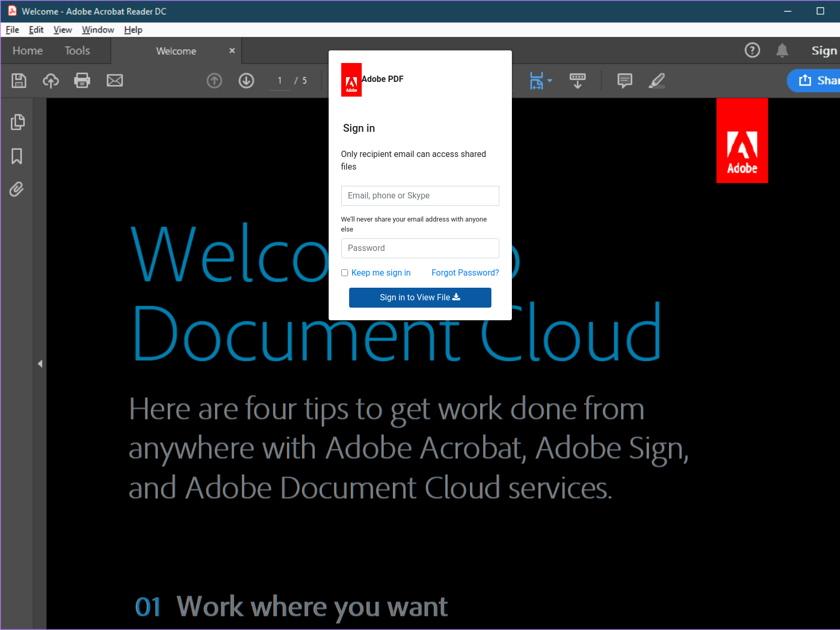Screen dimensions: 840x630
Task: View notifications with the bell icon
Action: click(x=782, y=50)
